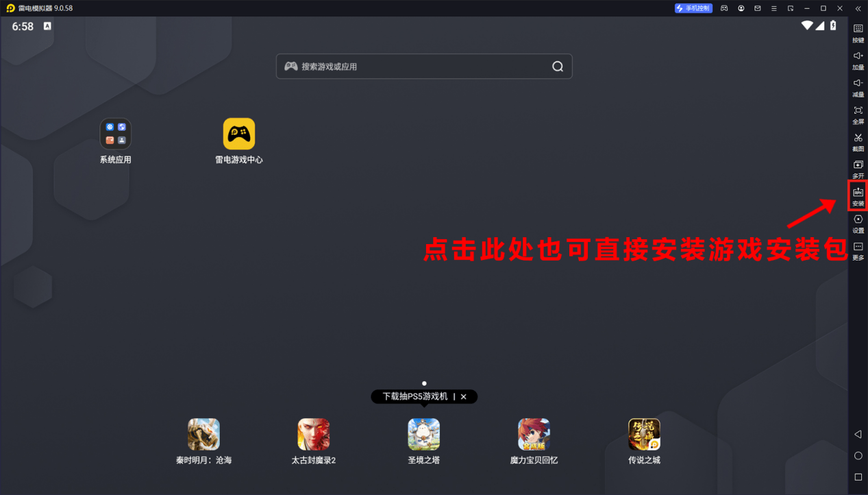Click the 手机控制 phone control button
The image size is (868, 495).
[693, 8]
